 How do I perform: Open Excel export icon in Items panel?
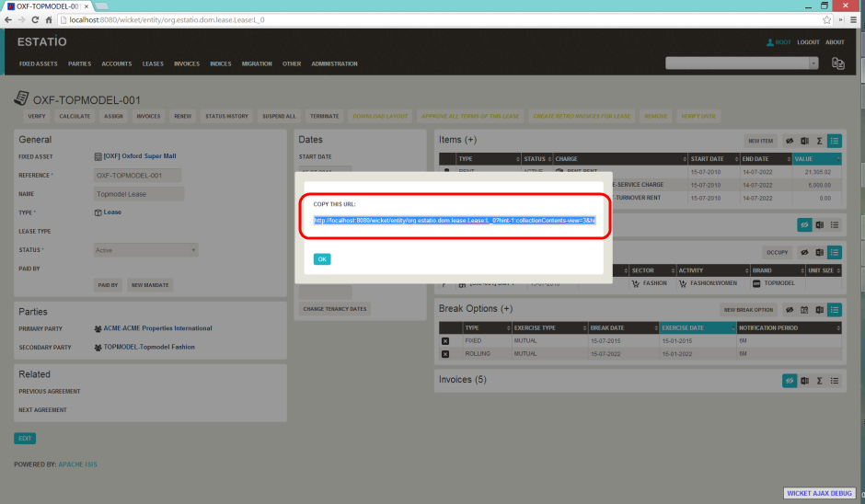pos(804,141)
